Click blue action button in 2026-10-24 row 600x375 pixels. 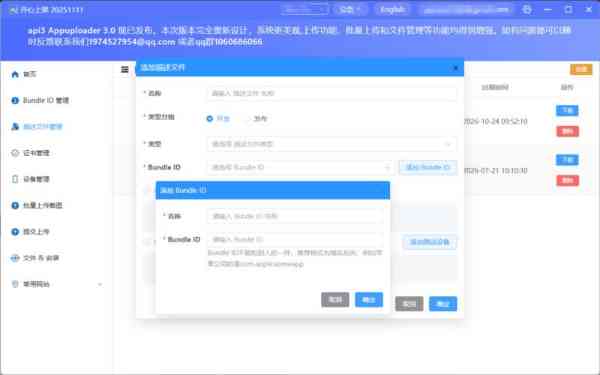(567, 111)
